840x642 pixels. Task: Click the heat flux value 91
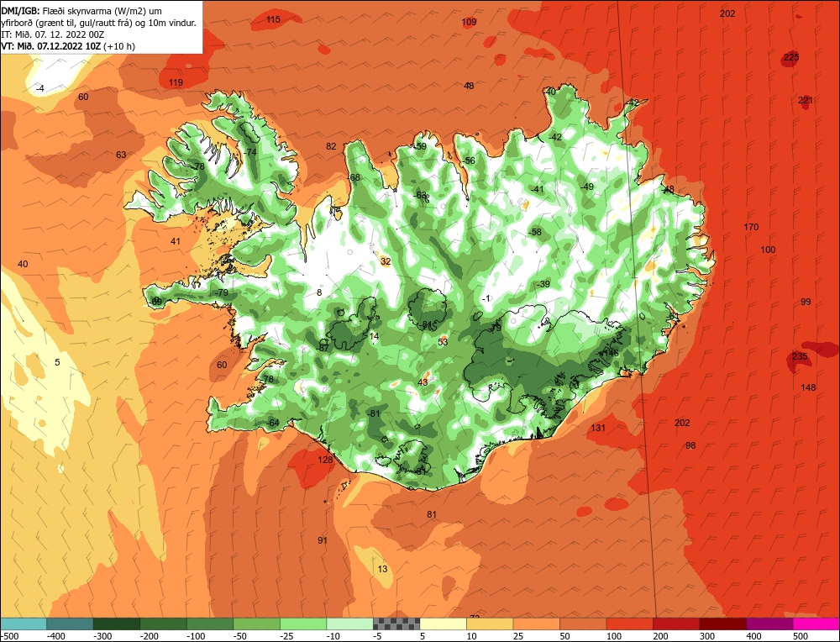point(322,540)
